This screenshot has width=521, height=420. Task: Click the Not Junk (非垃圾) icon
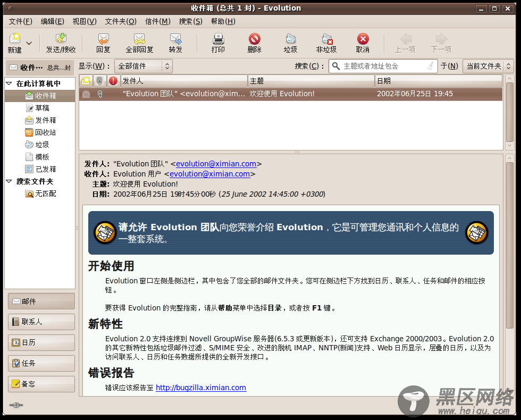327,38
